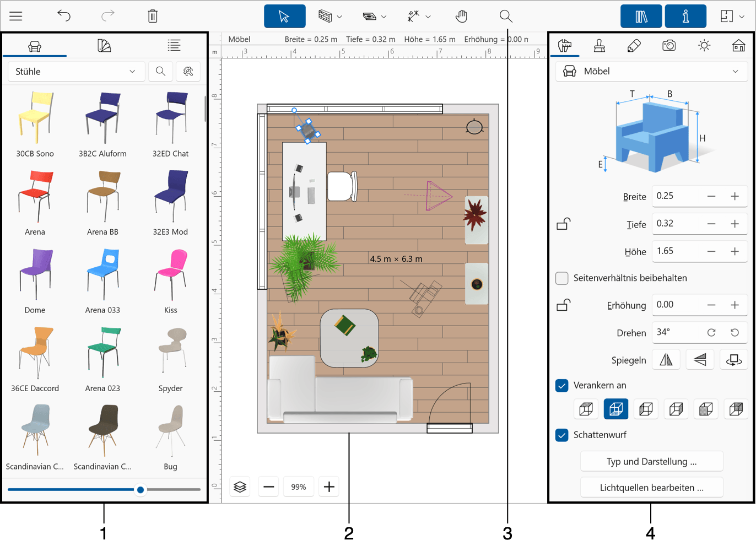Select the hand pan tool
This screenshot has width=756, height=540.
tap(461, 16)
